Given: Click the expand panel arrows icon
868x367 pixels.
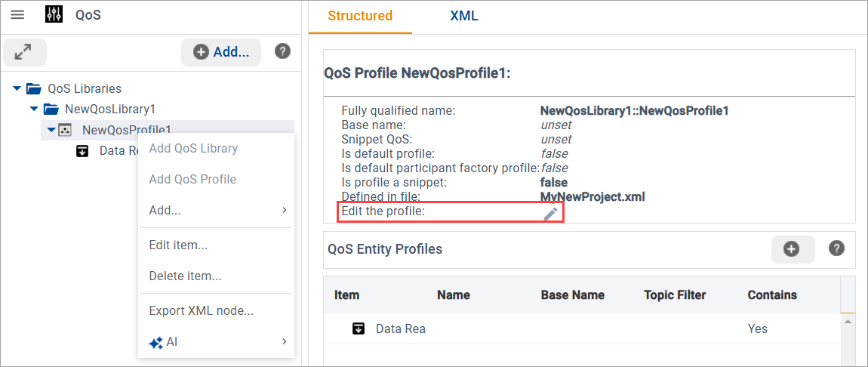Looking at the screenshot, I should pos(24,52).
